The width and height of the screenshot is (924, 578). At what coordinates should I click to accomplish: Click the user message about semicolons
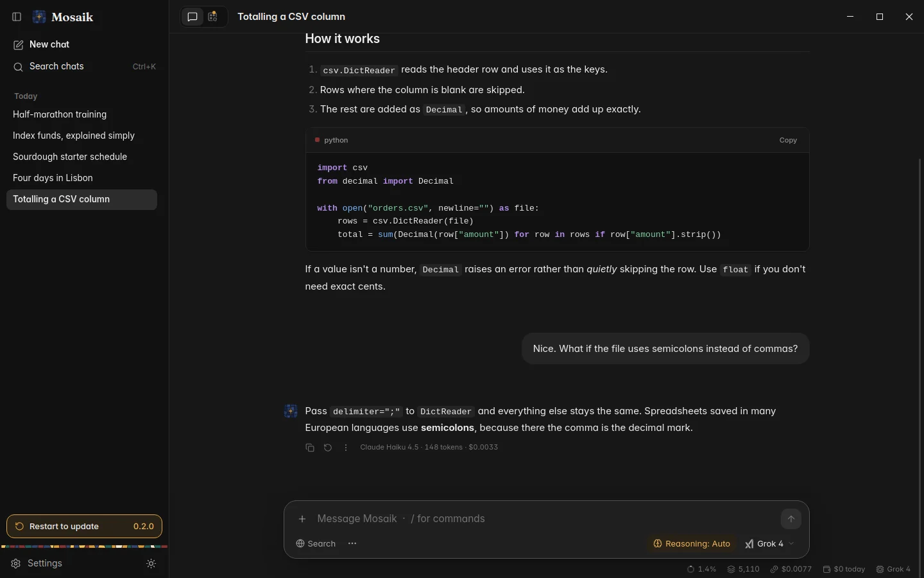click(665, 349)
